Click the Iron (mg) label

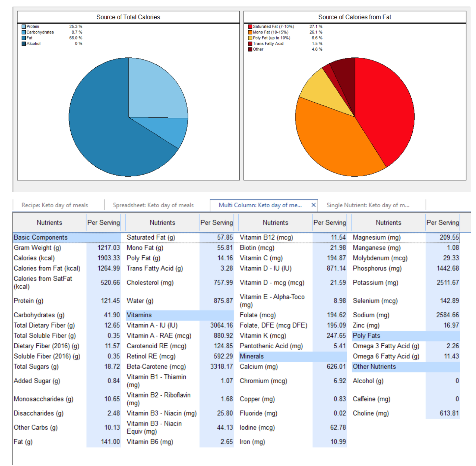click(252, 442)
